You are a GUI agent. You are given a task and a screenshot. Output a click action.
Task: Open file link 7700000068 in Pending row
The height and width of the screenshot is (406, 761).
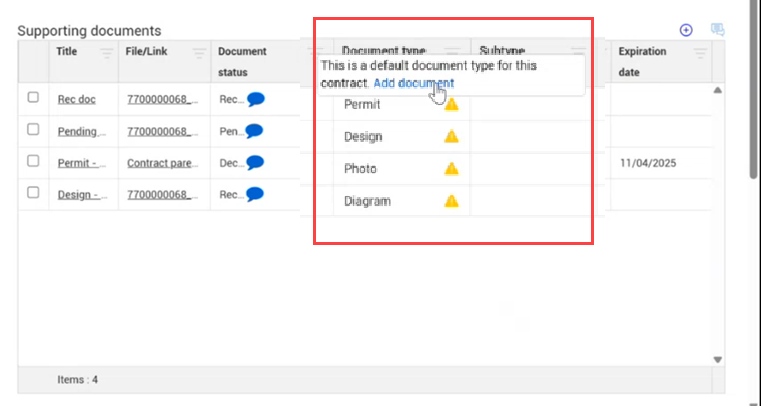(163, 131)
